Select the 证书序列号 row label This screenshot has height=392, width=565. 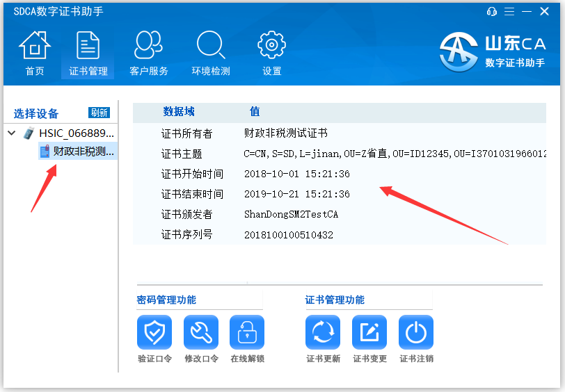point(186,235)
